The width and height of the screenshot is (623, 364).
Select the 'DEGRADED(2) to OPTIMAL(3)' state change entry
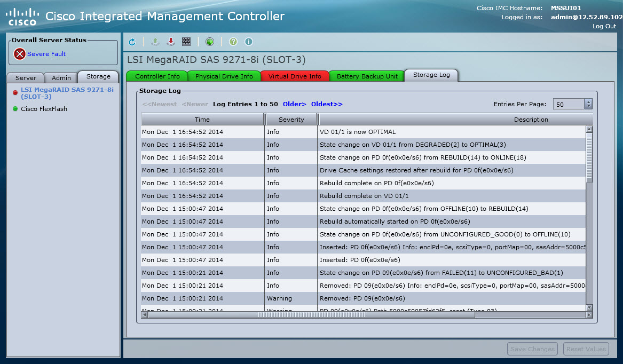[364, 145]
